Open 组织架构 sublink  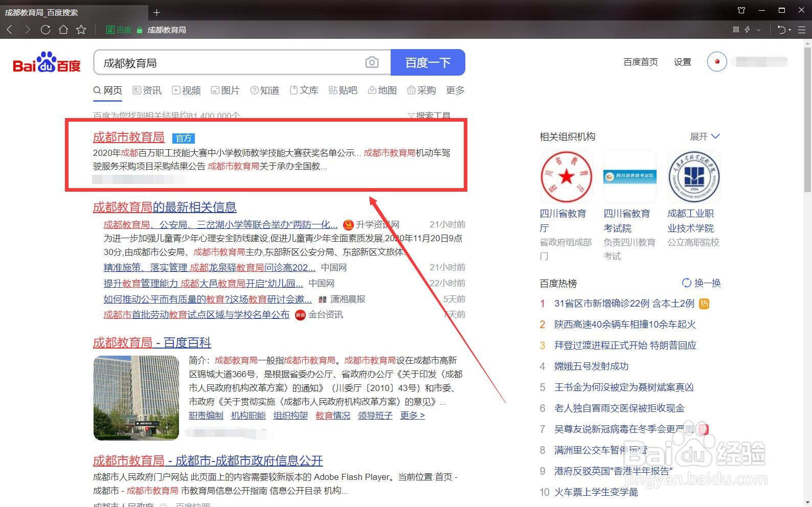click(290, 416)
